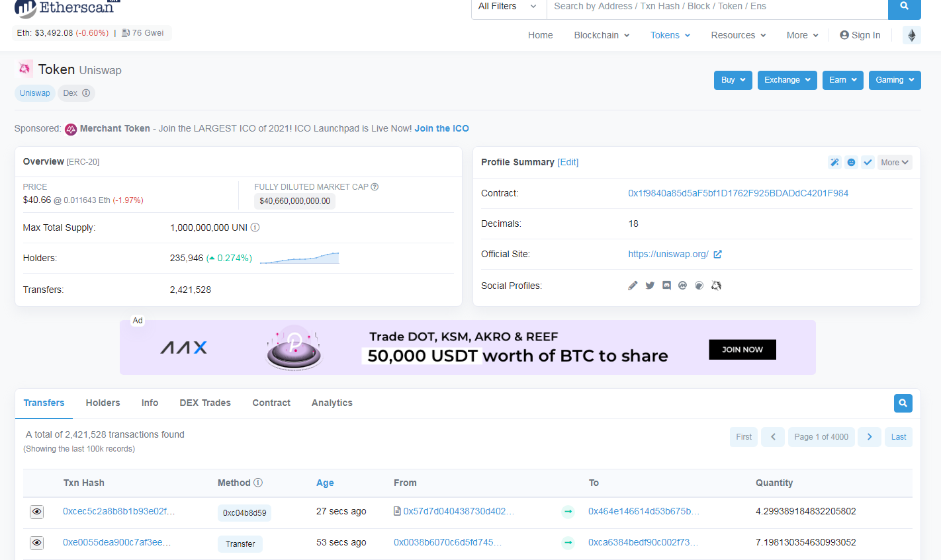
Task: Click the contract file icon before 0x57d7d040438730d402
Action: point(397,511)
